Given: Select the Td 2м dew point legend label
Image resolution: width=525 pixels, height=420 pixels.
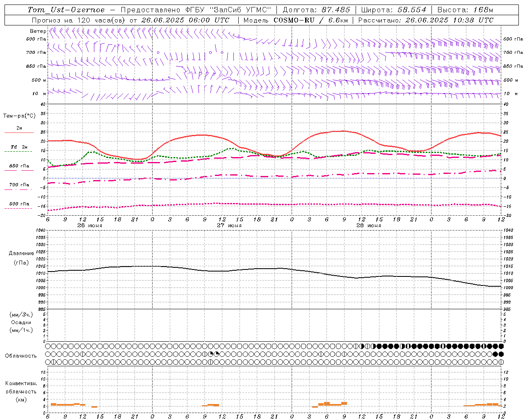Looking at the screenshot, I should tap(19, 147).
